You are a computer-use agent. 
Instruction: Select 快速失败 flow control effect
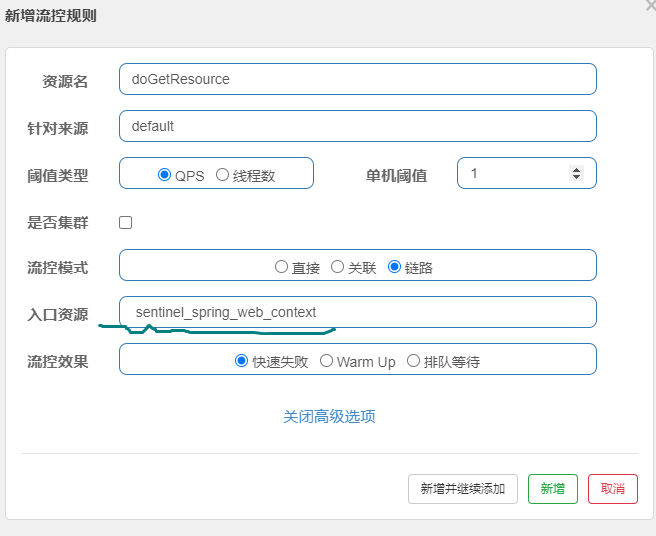(x=241, y=360)
